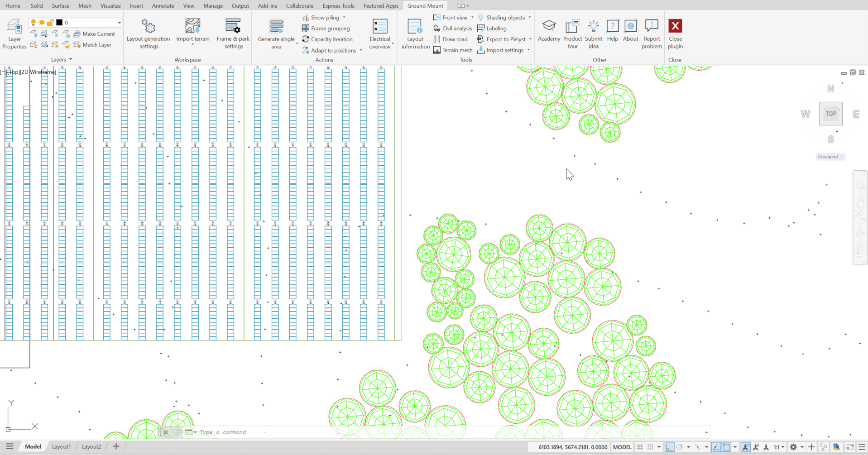Open Export to PVsyst dropdown
868x455 pixels.
(x=530, y=39)
